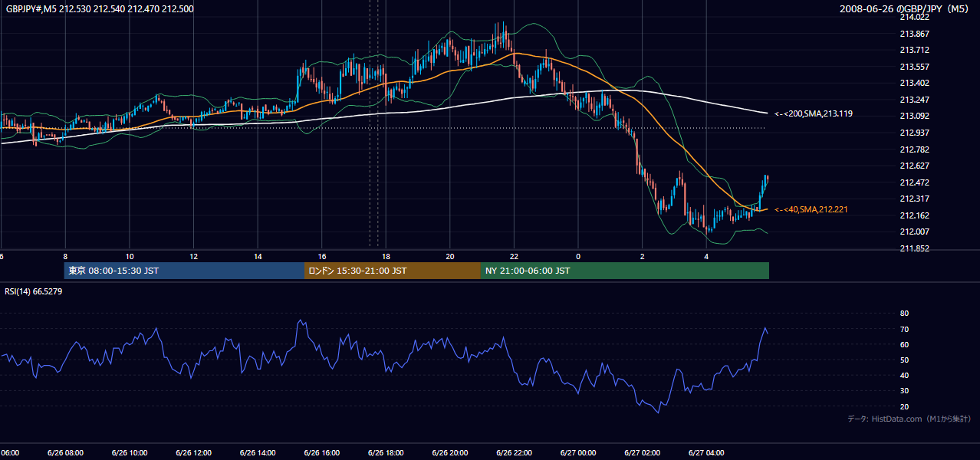Click price axis value 213.712
980x460 pixels.
(913, 50)
